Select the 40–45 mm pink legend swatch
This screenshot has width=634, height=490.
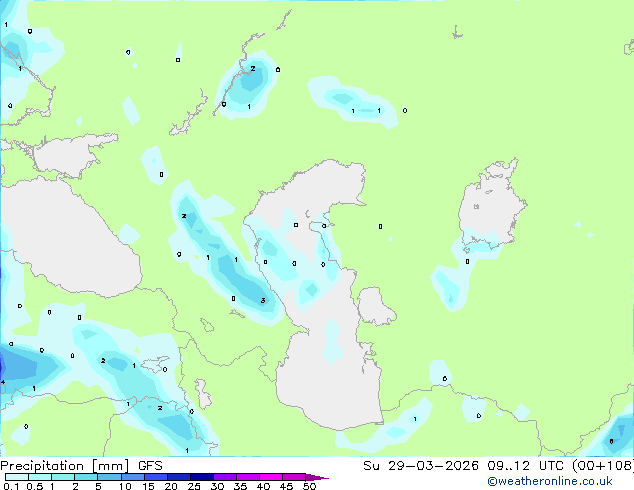click(271, 477)
